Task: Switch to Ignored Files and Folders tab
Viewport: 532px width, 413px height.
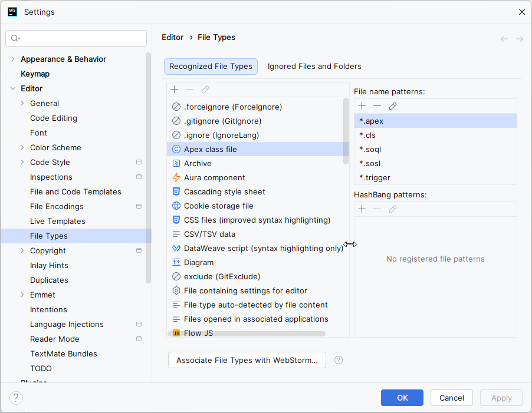Action: [x=314, y=67]
